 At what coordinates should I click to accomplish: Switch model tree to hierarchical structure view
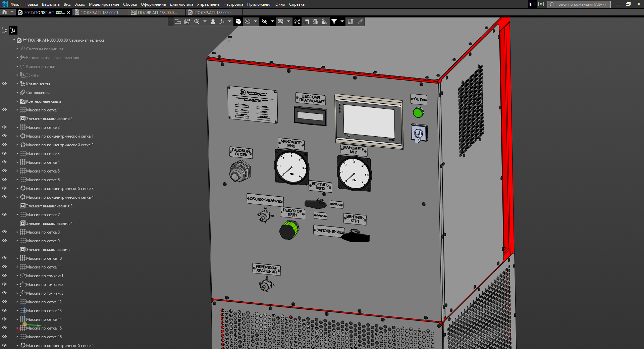[13, 30]
